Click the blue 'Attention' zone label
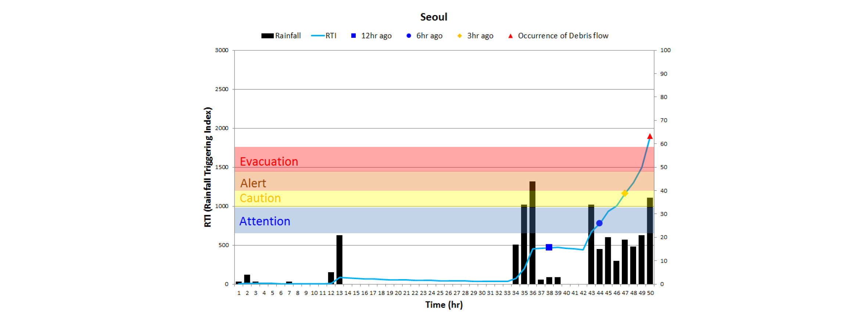The width and height of the screenshot is (868, 321). [265, 221]
